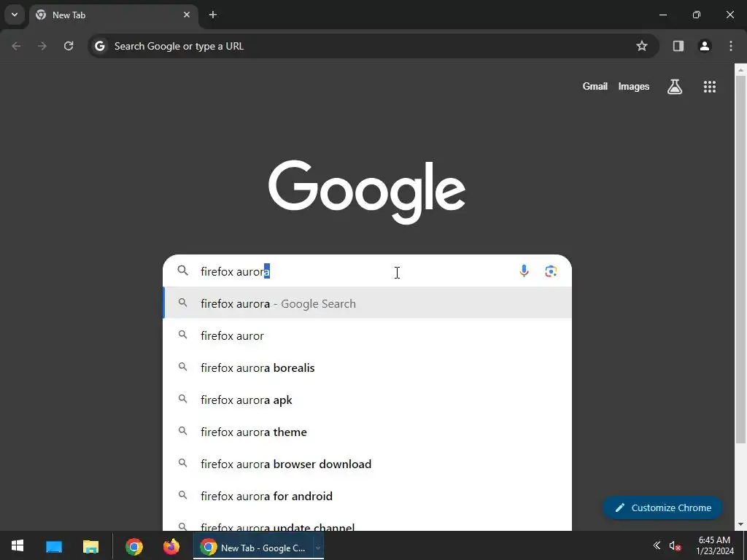The height and width of the screenshot is (560, 747).
Task: Click the scrollbar down arrow
Action: (740, 524)
